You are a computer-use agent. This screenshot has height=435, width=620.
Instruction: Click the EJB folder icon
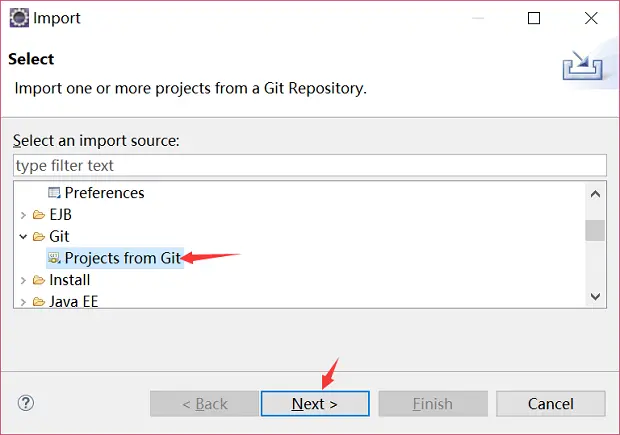38,215
